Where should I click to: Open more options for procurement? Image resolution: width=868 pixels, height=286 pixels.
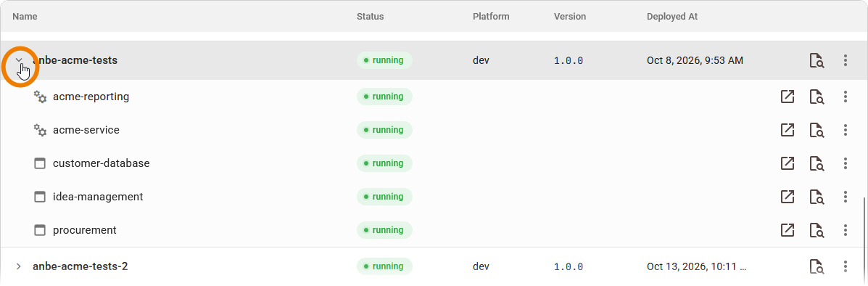pyautogui.click(x=846, y=230)
